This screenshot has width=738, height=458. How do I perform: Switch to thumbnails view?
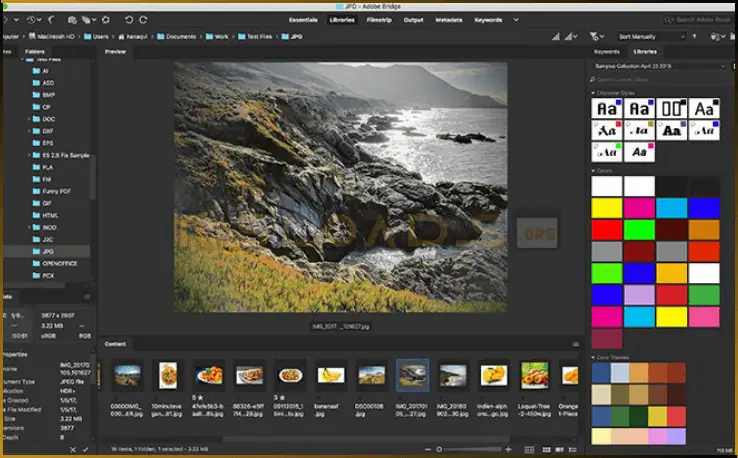tap(546, 450)
